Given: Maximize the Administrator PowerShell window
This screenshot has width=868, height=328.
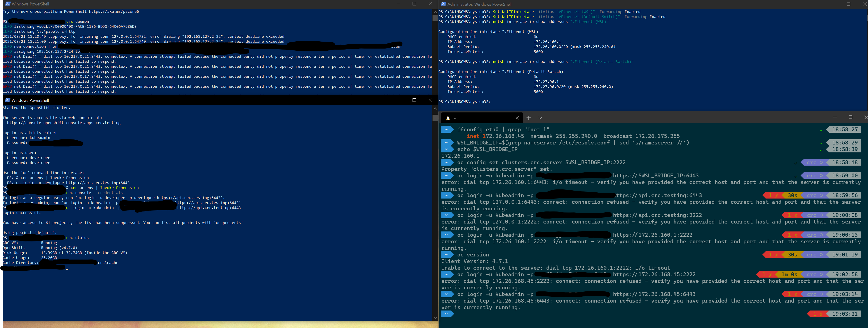Looking at the screenshot, I should [848, 4].
